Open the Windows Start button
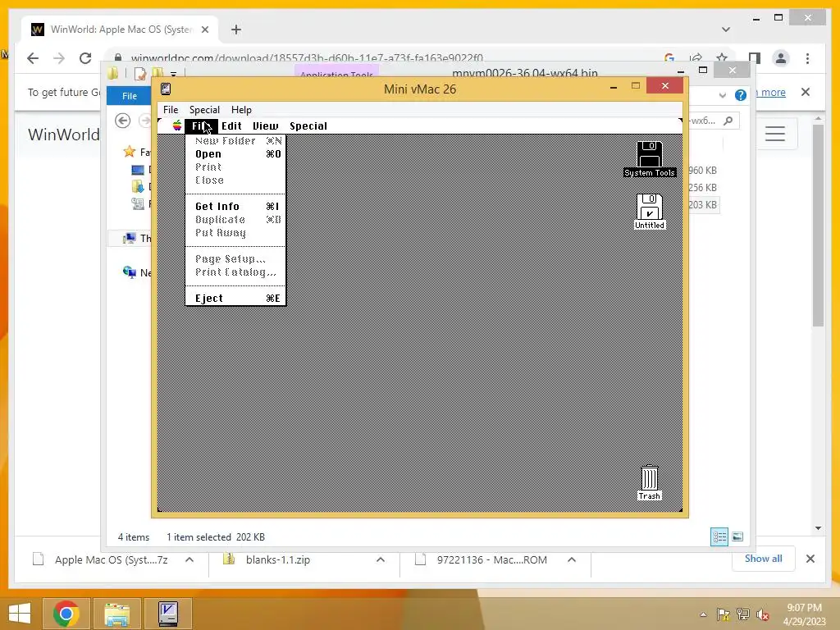 [20, 613]
